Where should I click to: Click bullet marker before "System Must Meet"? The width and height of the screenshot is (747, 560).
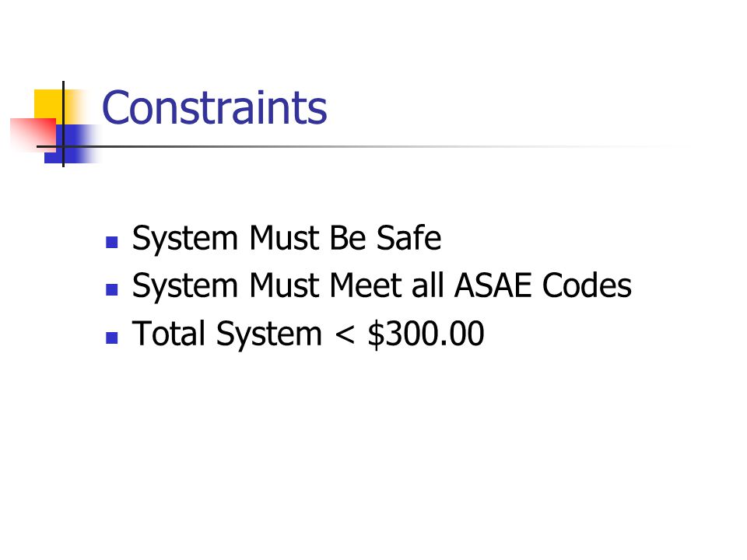click(111, 289)
